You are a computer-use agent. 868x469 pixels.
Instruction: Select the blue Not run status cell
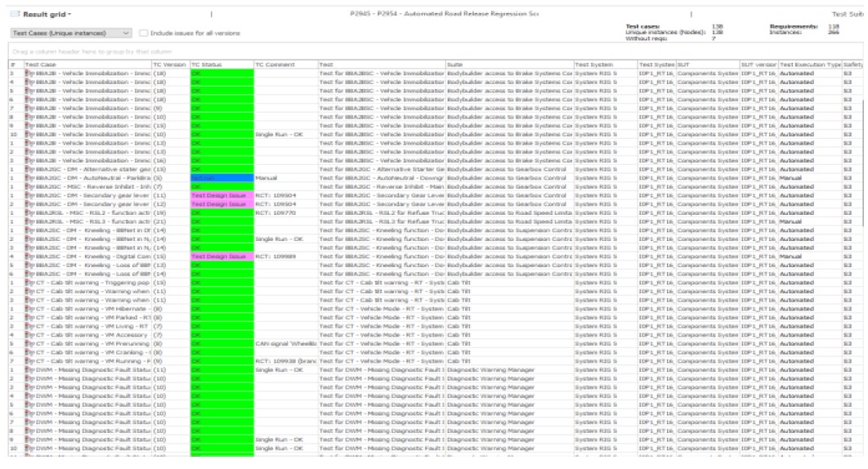(222, 178)
